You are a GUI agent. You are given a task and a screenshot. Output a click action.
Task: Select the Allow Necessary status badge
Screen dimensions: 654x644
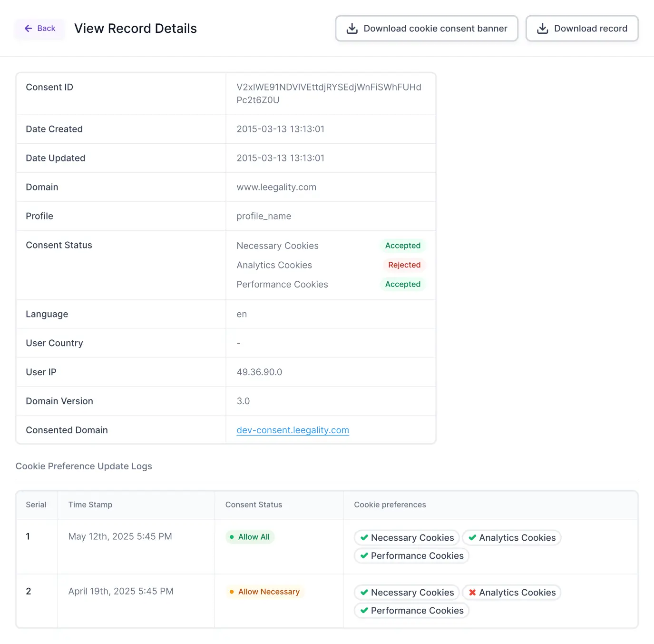pos(264,592)
